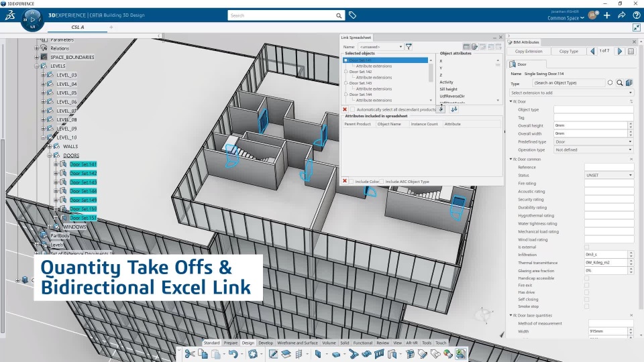The height and width of the screenshot is (362, 644).
Task: Click the magnifier icon next to Type field
Action: [620, 83]
